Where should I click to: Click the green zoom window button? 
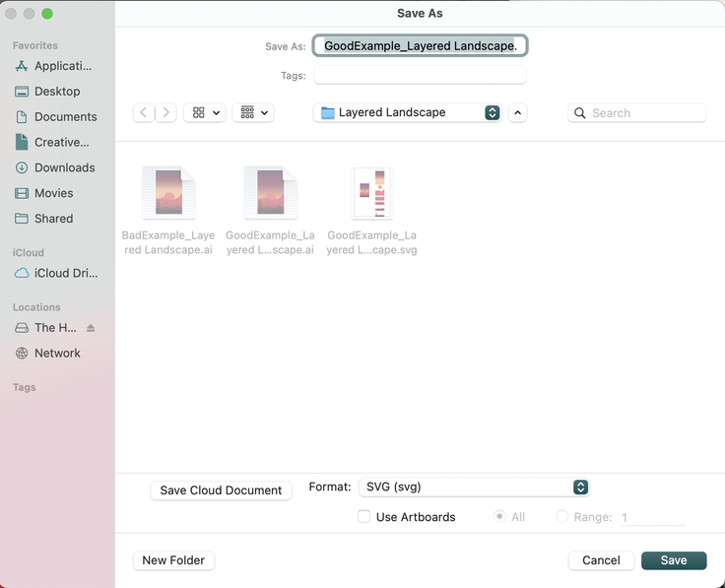(47, 14)
